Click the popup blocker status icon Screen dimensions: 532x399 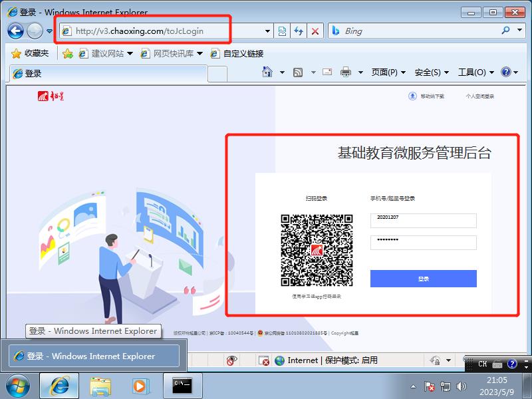click(x=263, y=360)
